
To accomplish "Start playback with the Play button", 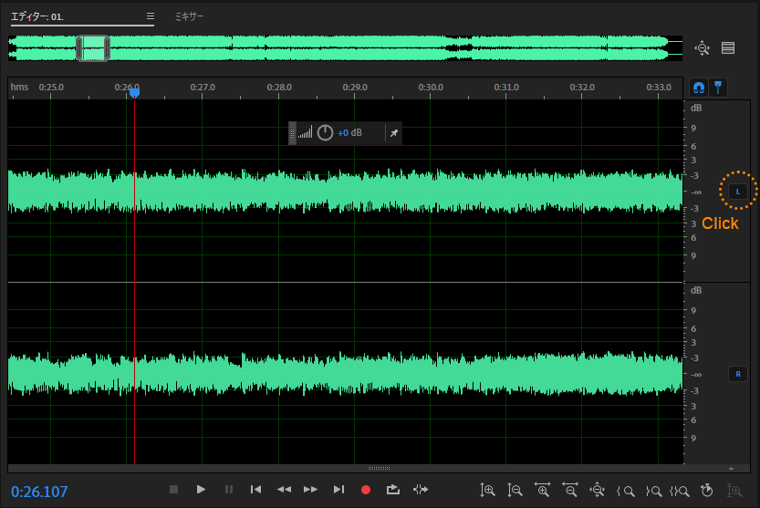I will (201, 490).
